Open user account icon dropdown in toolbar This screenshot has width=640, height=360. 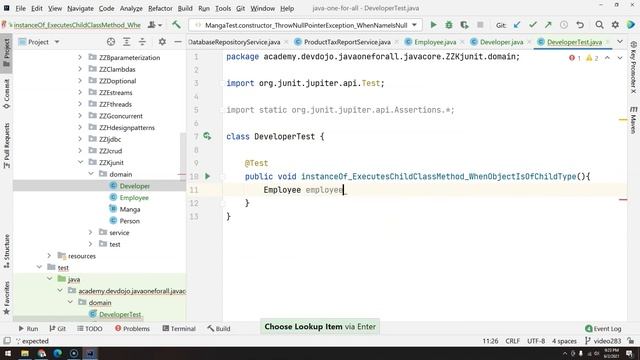coord(154,25)
